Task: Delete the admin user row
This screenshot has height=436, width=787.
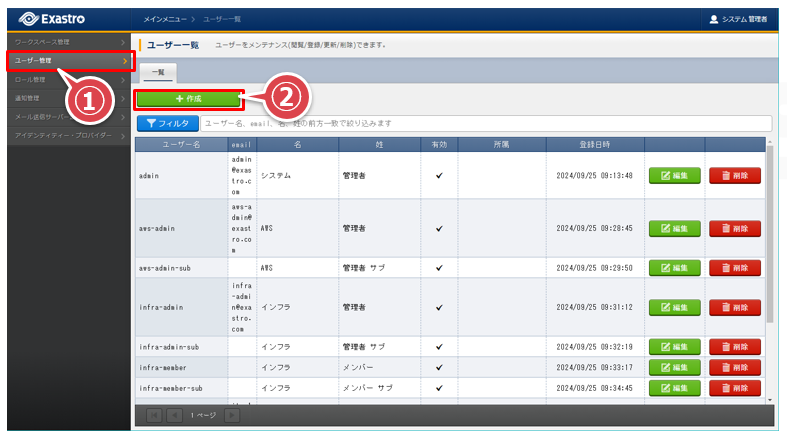Action: coord(734,175)
